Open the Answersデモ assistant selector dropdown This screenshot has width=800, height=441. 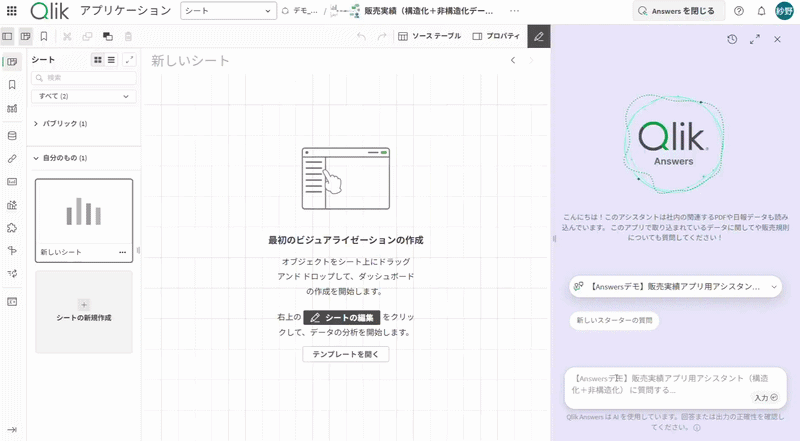(x=676, y=287)
